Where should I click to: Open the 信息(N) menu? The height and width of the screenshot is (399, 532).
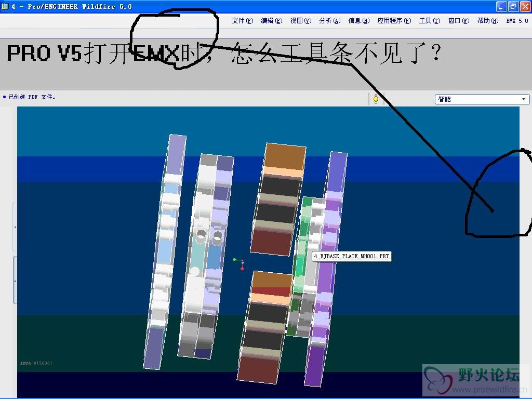click(x=358, y=21)
